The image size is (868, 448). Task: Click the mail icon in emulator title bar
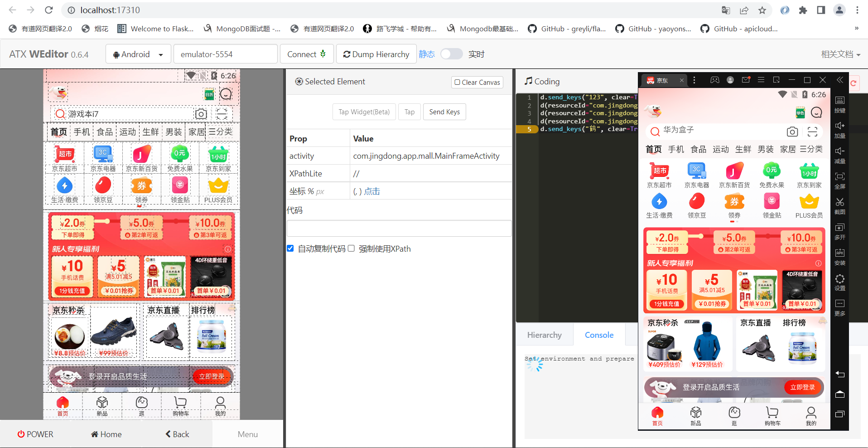[746, 80]
